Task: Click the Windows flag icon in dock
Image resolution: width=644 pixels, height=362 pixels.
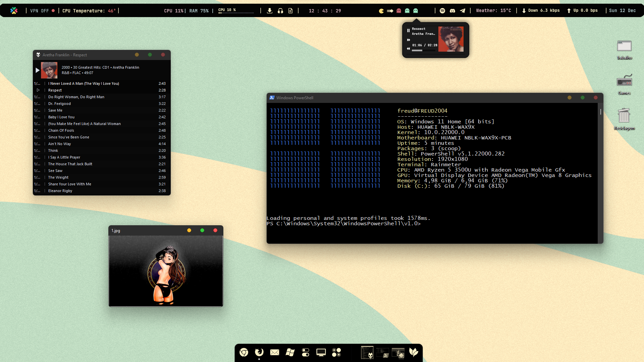Action: (290, 352)
